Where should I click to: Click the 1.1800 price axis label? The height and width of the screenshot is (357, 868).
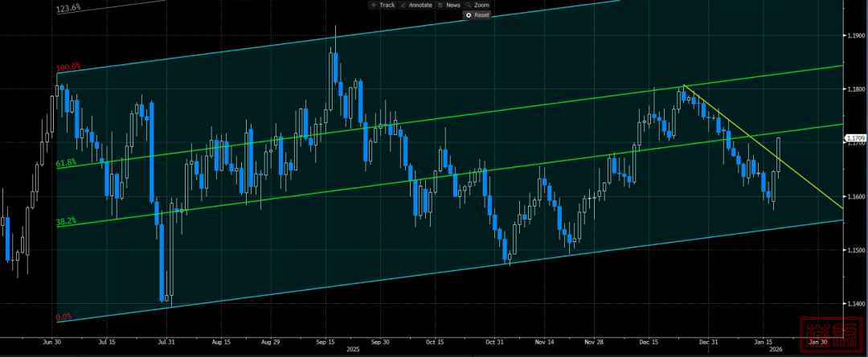click(x=854, y=89)
